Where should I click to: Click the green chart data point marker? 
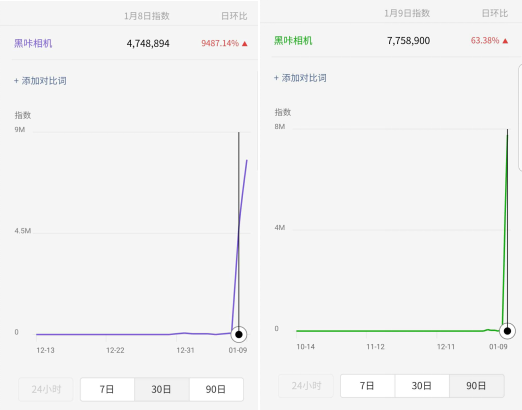click(x=507, y=331)
